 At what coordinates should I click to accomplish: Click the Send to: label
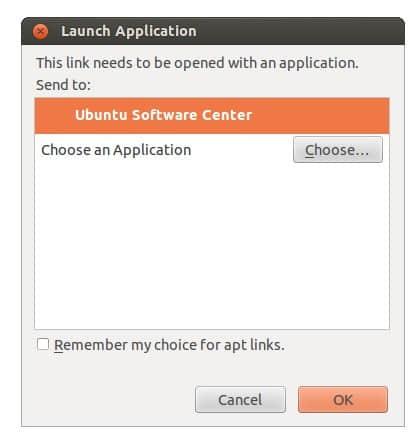[63, 85]
